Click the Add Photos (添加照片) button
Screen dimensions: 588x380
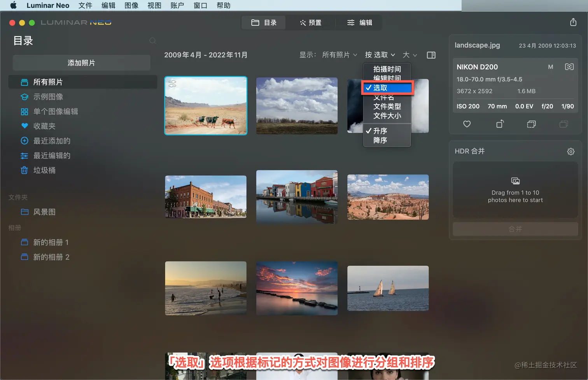[81, 63]
